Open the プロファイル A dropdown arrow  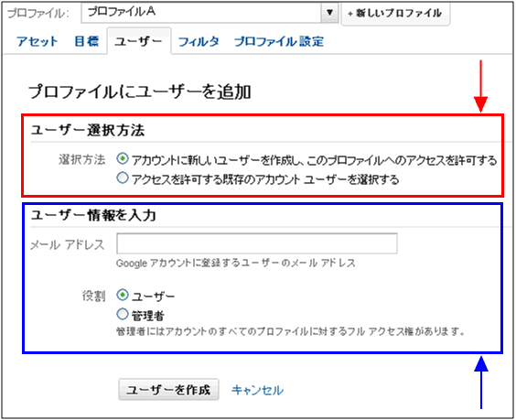329,13
